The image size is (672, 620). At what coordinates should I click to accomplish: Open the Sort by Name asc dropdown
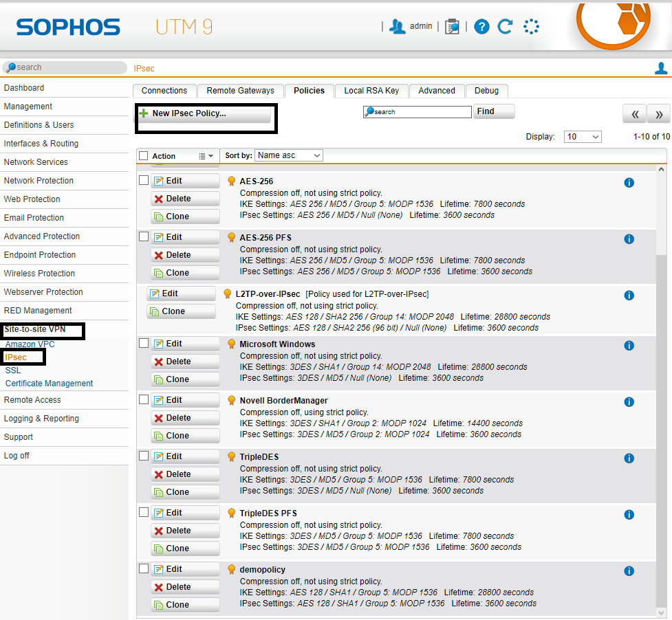[288, 155]
